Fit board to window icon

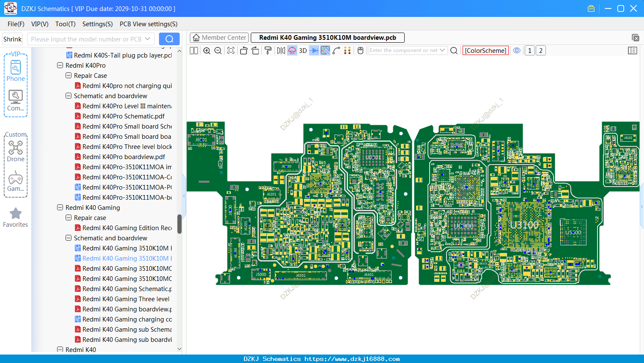click(231, 50)
